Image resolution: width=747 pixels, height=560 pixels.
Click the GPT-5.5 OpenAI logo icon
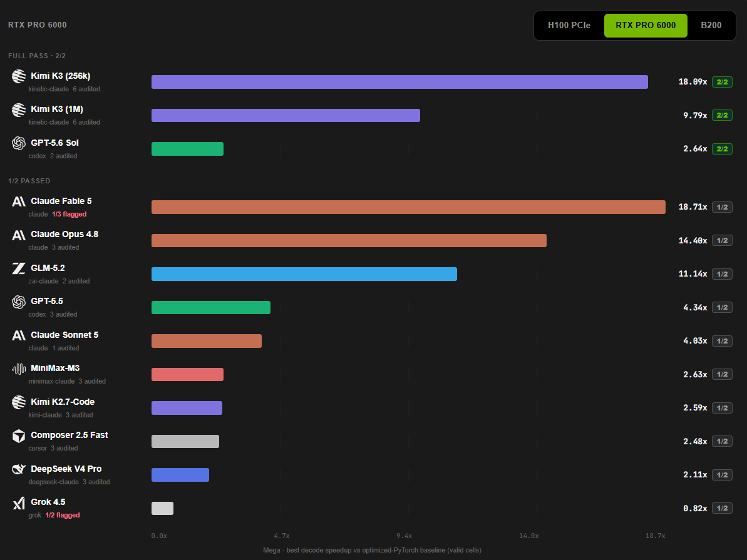coord(19,302)
